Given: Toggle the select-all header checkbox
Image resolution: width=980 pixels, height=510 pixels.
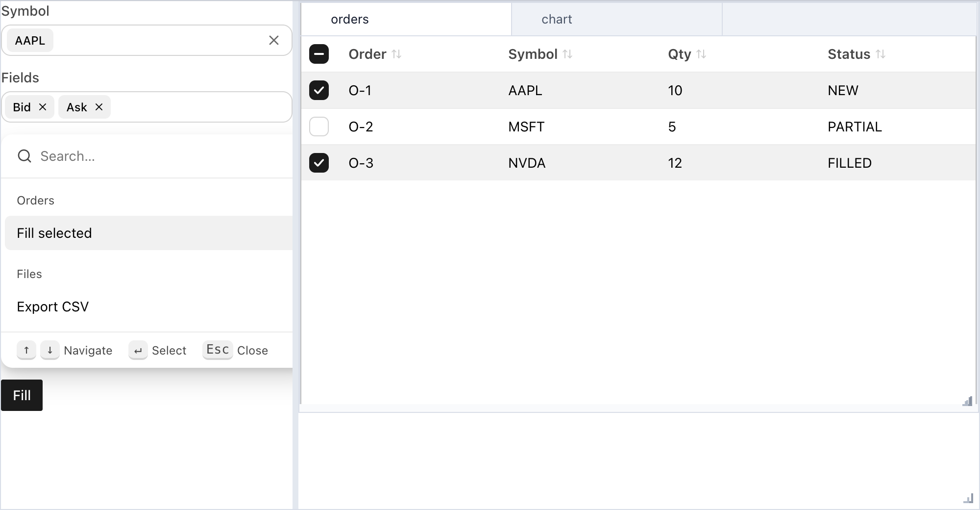Looking at the screenshot, I should pos(319,54).
